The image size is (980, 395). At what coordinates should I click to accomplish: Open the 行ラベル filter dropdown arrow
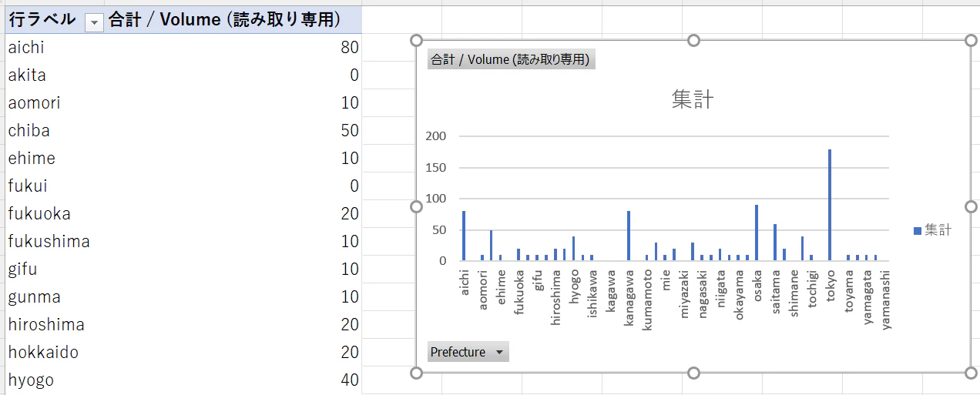94,22
